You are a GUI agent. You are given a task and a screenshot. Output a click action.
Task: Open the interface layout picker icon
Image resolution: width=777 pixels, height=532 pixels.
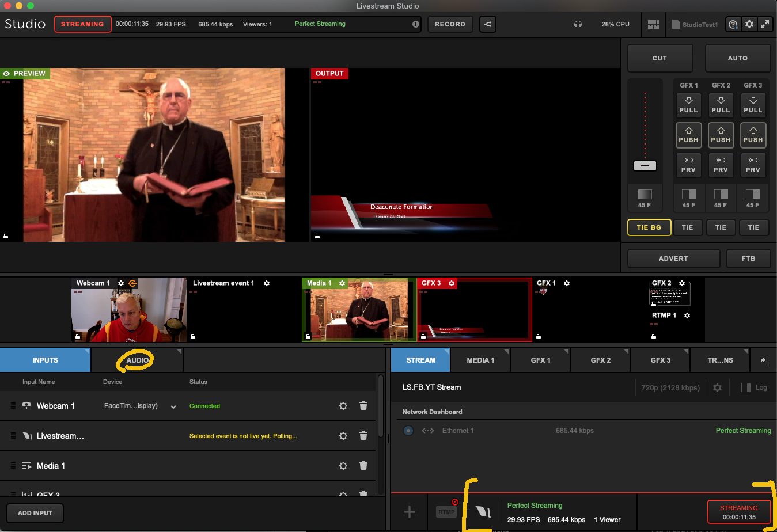(653, 24)
